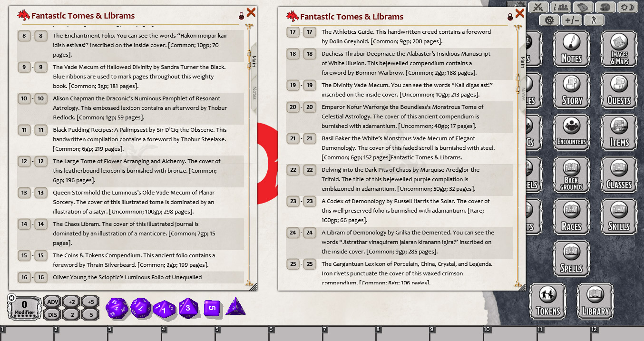
Task: Open the Spells sidebar button
Action: [x=571, y=259]
